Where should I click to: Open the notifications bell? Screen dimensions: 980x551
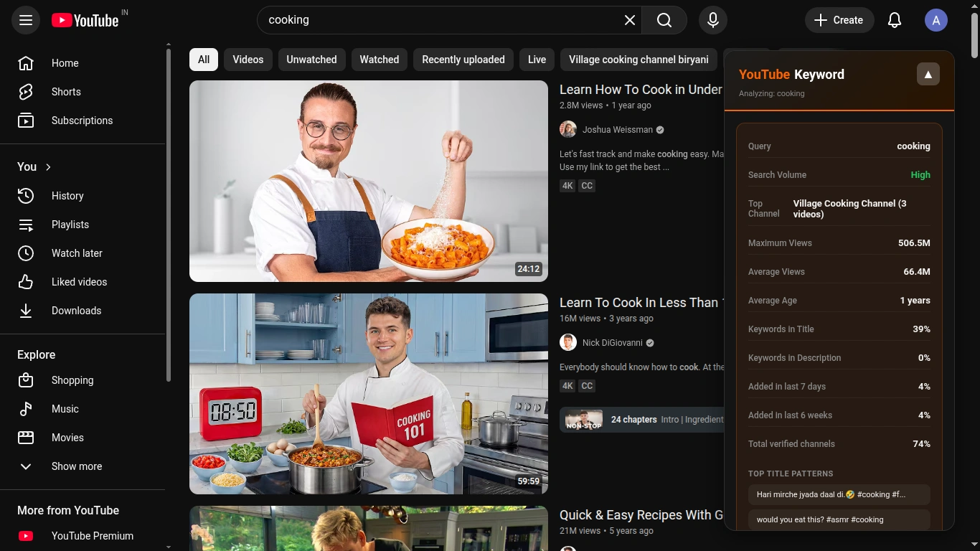click(894, 20)
